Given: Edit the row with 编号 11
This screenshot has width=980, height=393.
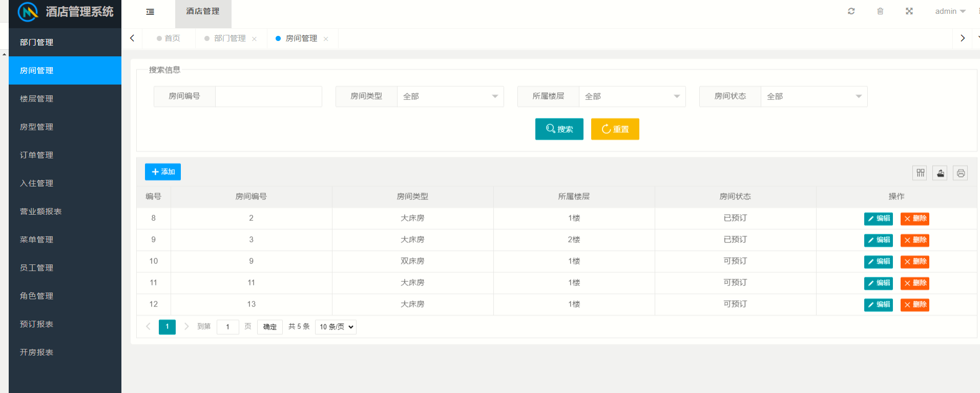Looking at the screenshot, I should [x=879, y=283].
